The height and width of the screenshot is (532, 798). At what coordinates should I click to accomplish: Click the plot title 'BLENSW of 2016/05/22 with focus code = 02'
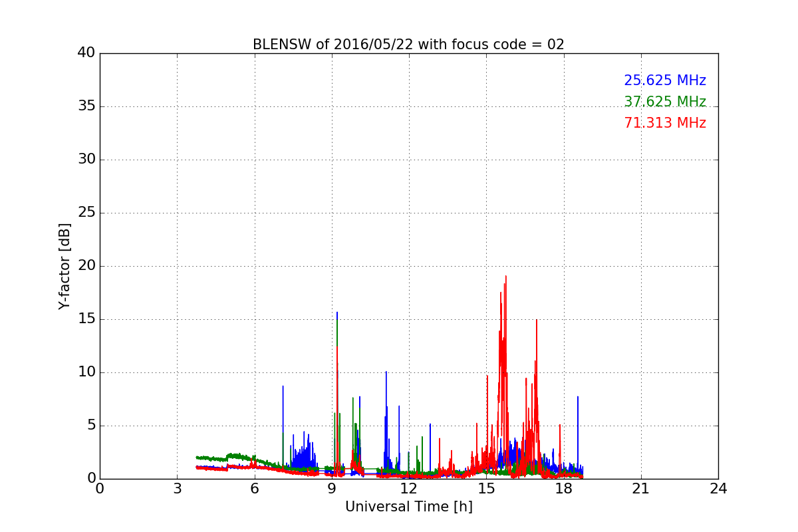408,45
